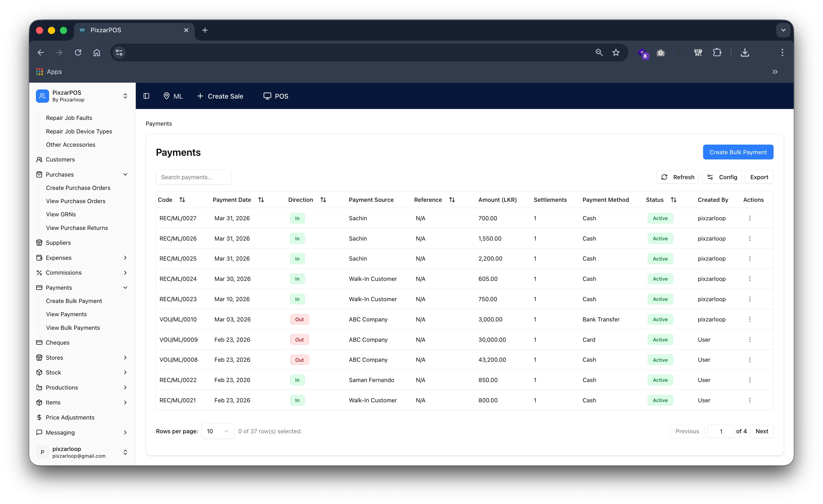This screenshot has height=504, width=823.
Task: Collapse the Payments section in the sidebar
Action: coord(126,287)
